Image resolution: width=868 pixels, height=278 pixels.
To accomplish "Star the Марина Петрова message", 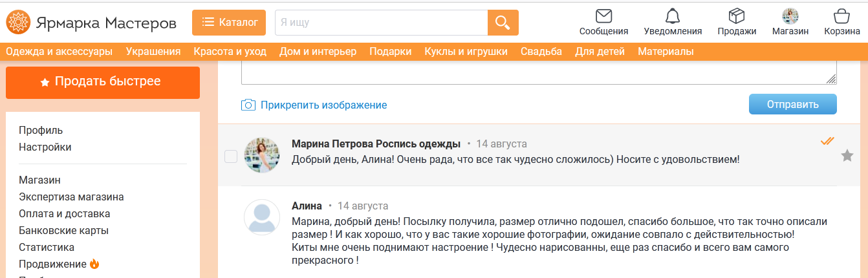I will click(847, 155).
